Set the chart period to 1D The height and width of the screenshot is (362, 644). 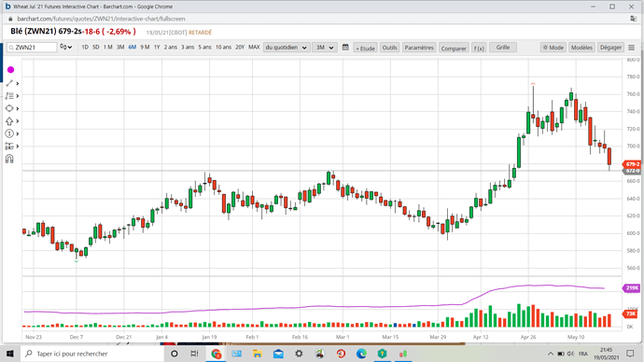[85, 48]
